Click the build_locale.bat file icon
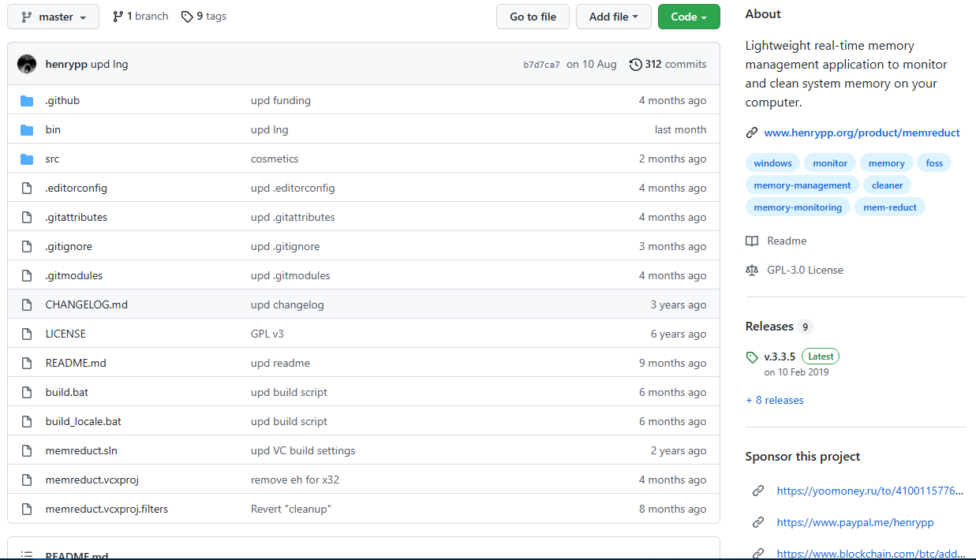 pos(27,421)
